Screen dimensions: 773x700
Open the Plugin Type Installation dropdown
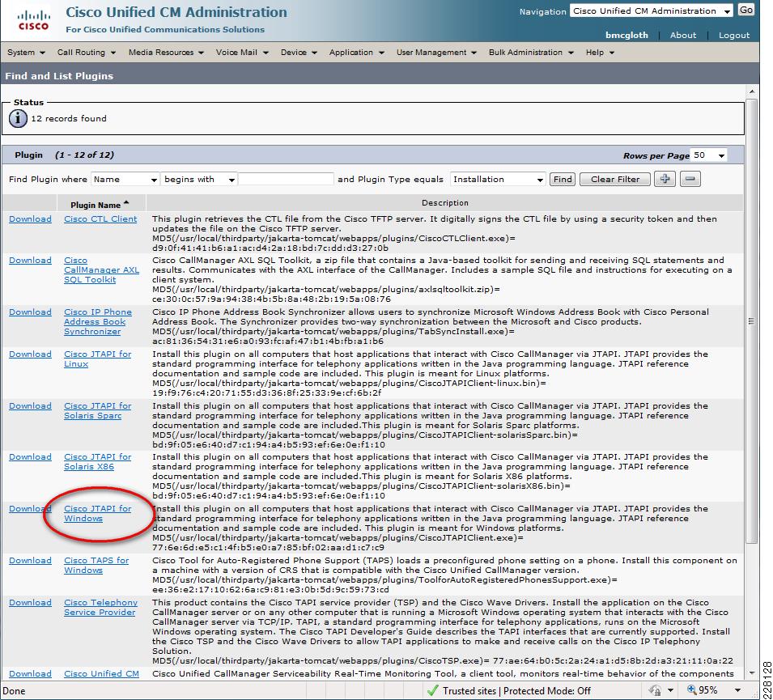click(498, 180)
